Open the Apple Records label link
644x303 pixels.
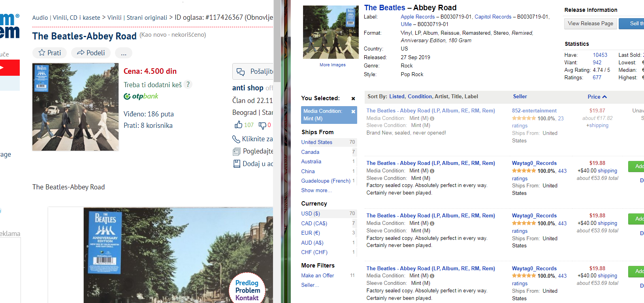[x=418, y=17]
